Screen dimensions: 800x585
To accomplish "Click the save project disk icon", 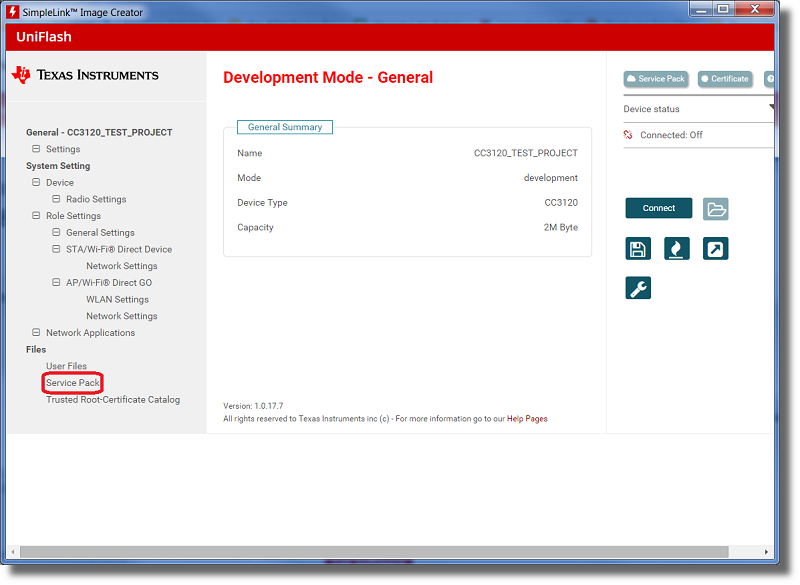I will coord(638,249).
